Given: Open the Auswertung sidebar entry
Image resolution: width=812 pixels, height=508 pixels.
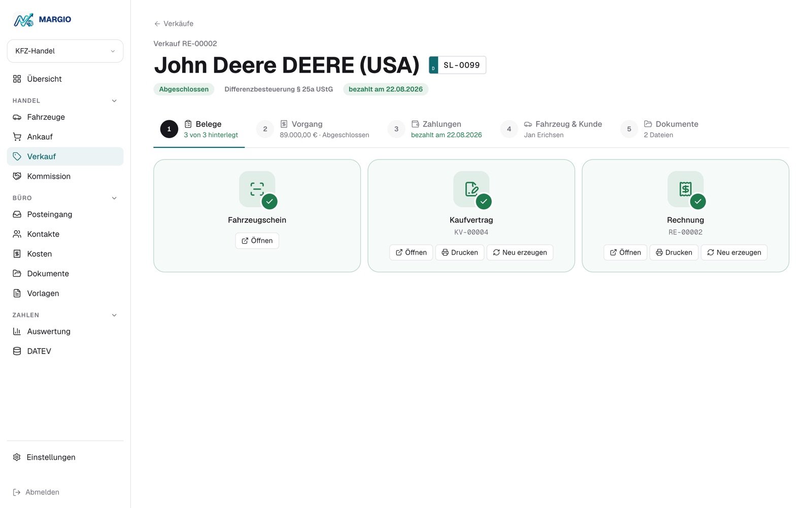Looking at the screenshot, I should pyautogui.click(x=65, y=331).
